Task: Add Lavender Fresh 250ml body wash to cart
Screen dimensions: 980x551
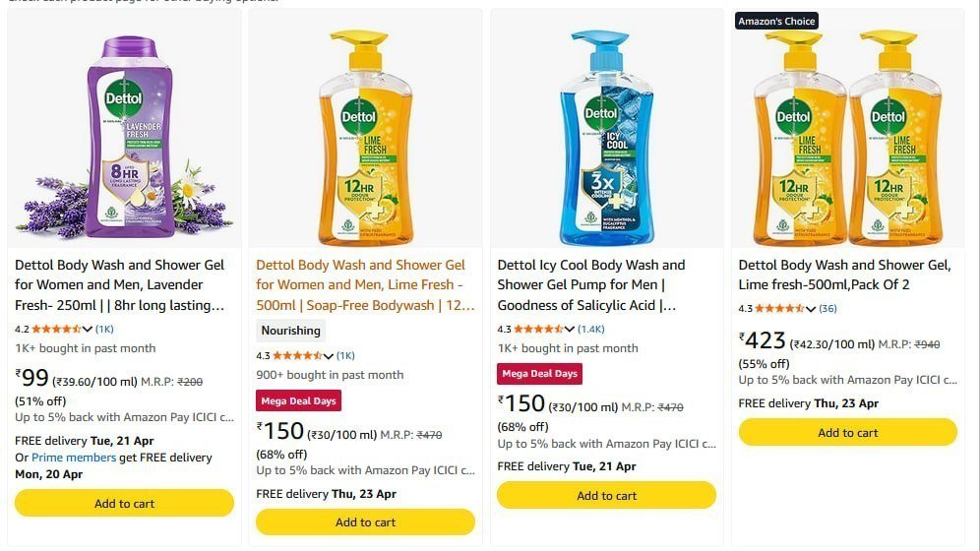Action: pos(124,503)
